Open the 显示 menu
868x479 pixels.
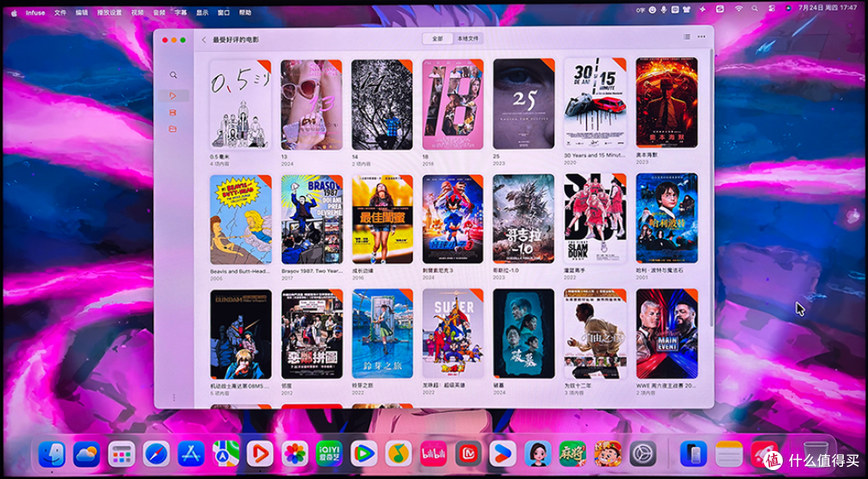tap(202, 12)
